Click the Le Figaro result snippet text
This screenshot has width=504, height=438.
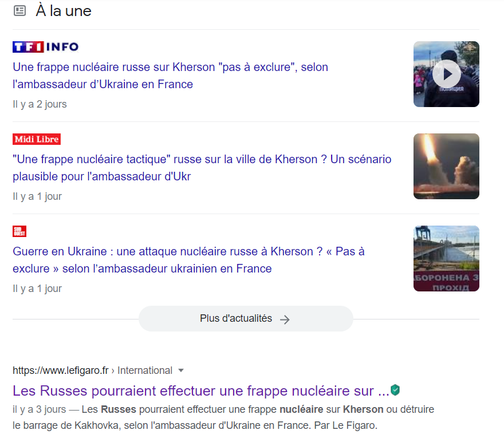pos(223,417)
